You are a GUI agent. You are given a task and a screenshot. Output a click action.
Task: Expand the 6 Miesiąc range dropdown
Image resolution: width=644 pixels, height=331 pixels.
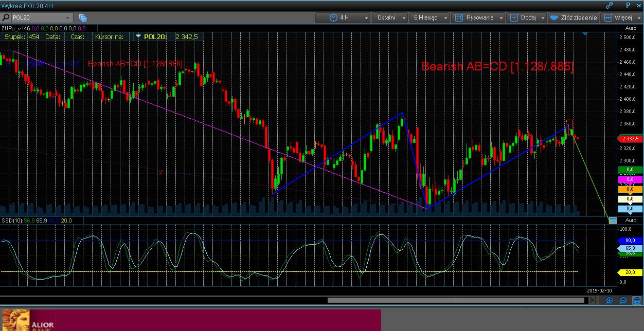[x=430, y=17]
